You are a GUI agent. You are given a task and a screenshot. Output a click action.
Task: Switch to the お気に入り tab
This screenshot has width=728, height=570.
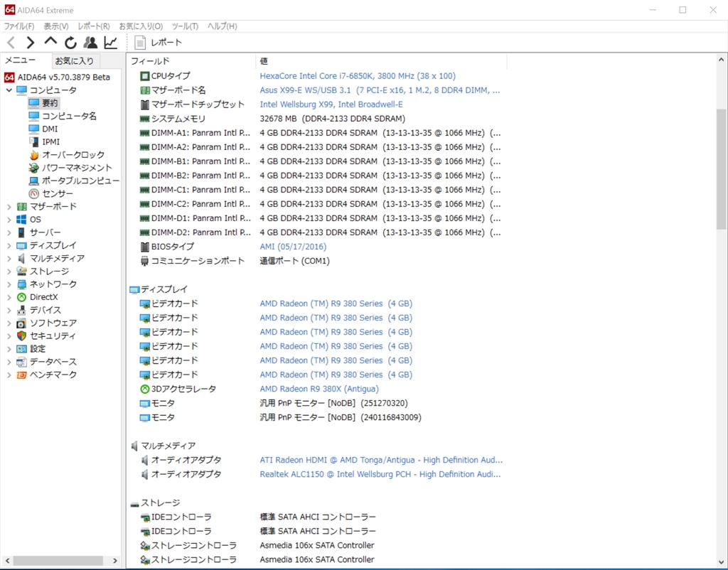point(74,61)
